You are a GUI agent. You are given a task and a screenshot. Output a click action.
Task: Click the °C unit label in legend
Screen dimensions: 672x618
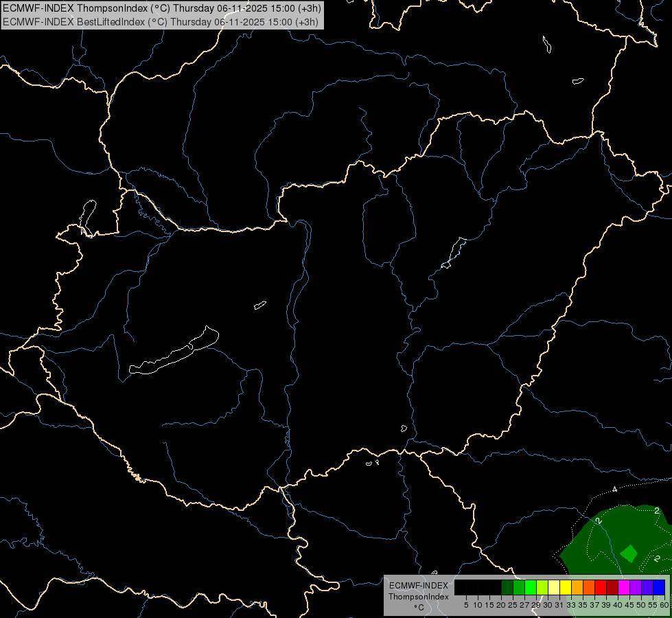[419, 608]
